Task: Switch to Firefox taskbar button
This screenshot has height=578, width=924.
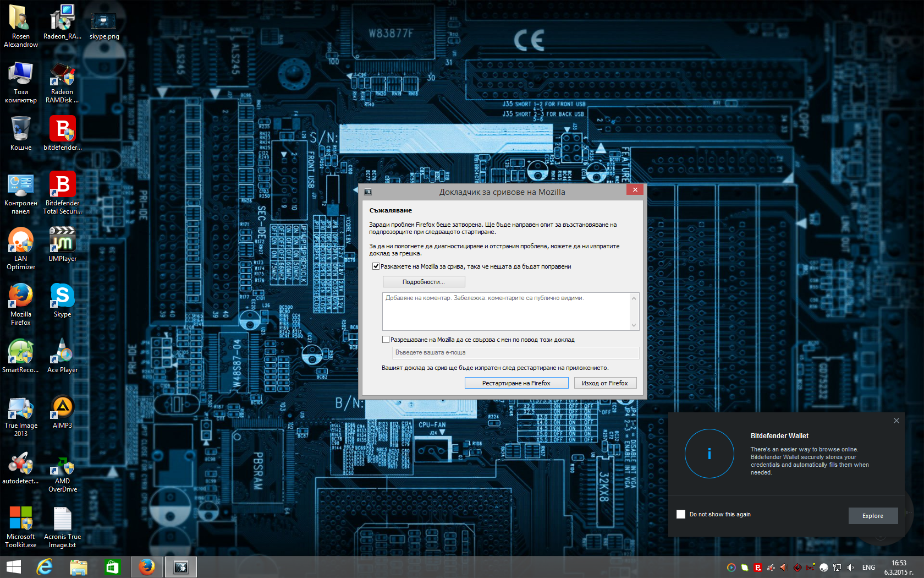Action: (x=147, y=567)
